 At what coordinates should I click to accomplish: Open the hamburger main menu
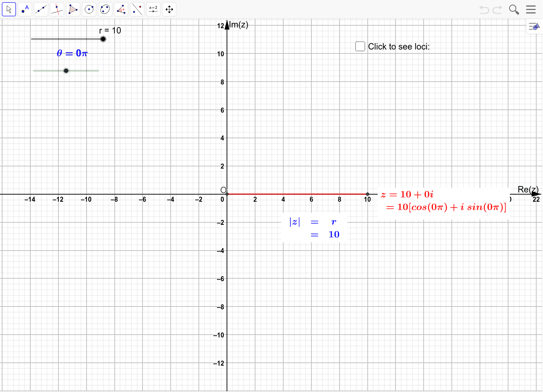(531, 9)
